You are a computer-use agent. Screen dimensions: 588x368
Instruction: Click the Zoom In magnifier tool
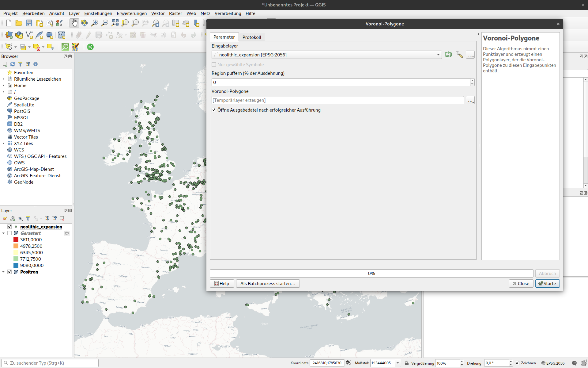coord(95,23)
